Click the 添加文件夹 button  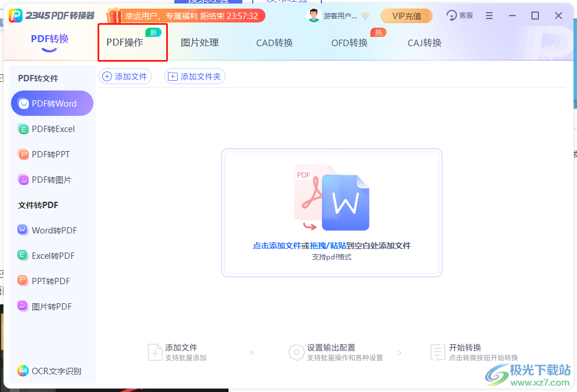click(x=194, y=76)
